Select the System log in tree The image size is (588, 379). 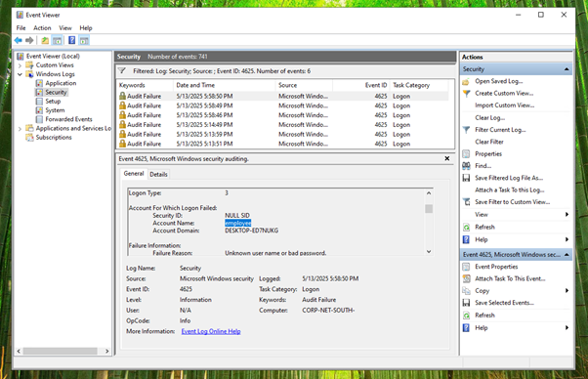point(55,110)
